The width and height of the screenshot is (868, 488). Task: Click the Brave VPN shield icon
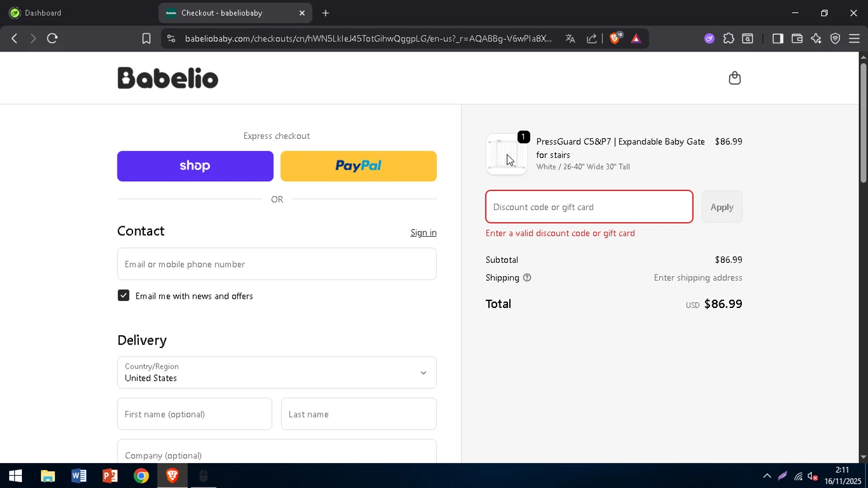click(x=835, y=39)
